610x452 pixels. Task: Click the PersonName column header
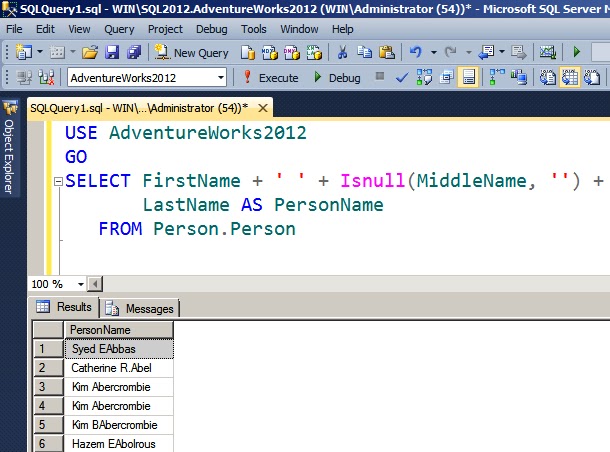click(x=119, y=330)
